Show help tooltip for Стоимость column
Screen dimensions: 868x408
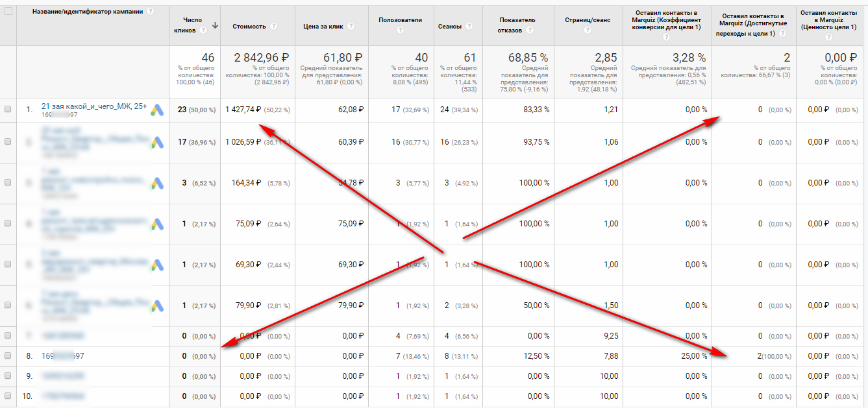coord(273,27)
